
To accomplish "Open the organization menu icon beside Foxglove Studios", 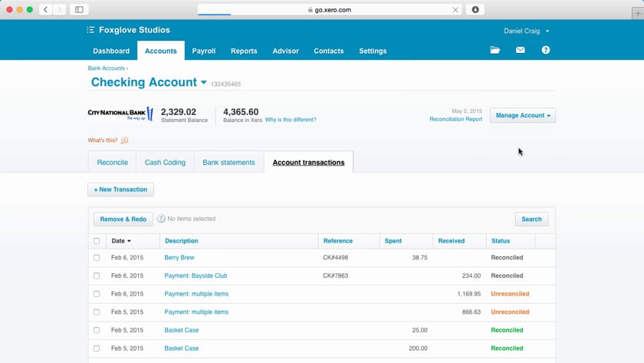I will 90,30.
